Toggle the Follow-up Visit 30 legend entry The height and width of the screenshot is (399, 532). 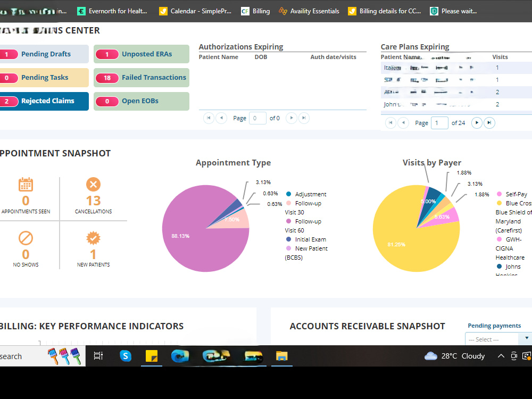tap(303, 207)
